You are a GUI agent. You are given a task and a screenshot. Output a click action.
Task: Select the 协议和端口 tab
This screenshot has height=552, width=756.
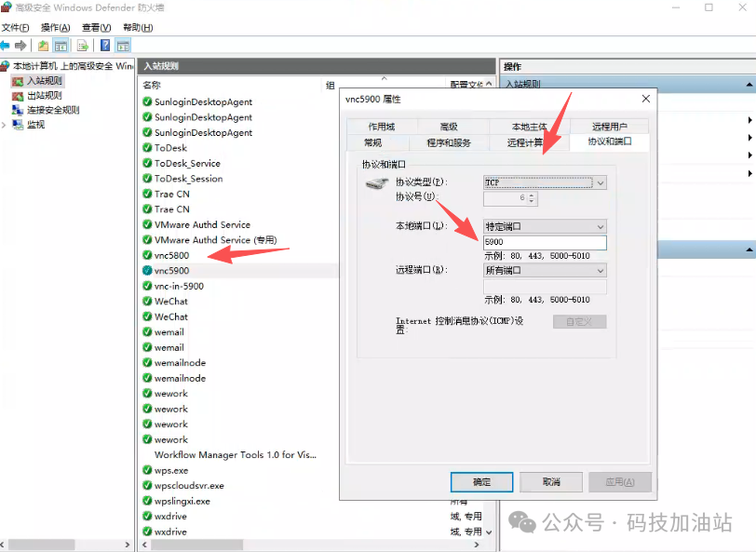click(x=610, y=141)
